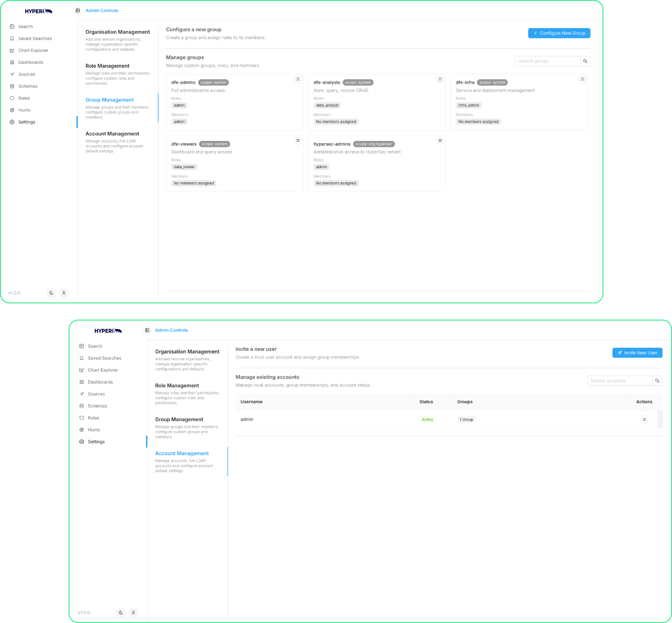Focus the Search groups input field
672x623 pixels.
(548, 61)
